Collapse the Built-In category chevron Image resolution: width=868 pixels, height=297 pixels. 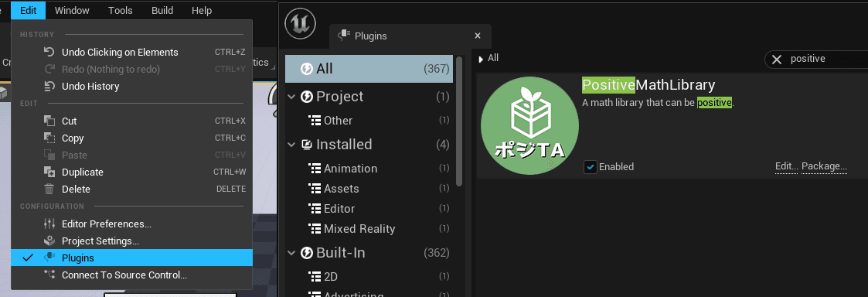click(291, 253)
